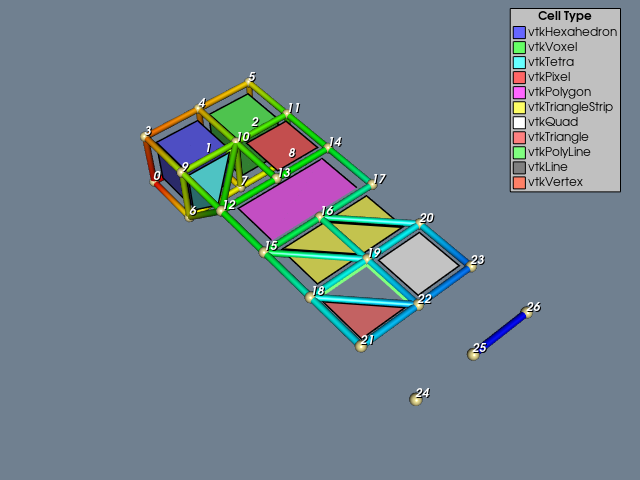Select the cyan tetra cell face
The width and height of the screenshot is (640, 480).
pos(209,180)
